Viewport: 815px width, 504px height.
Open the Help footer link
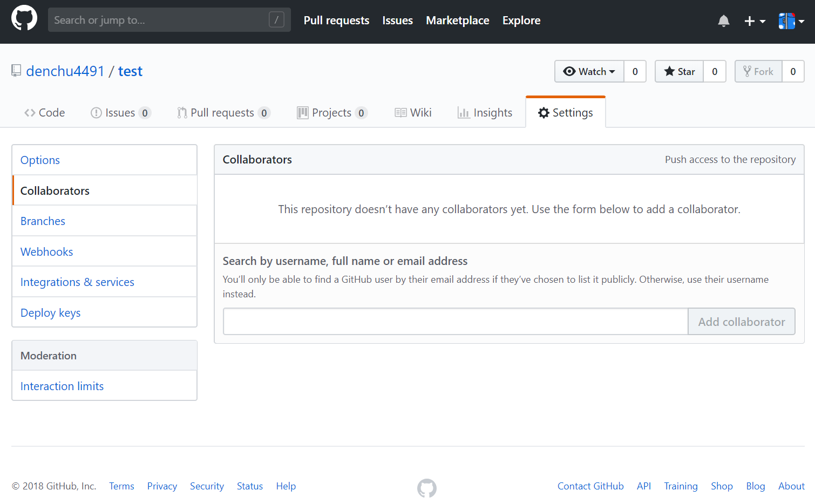pyautogui.click(x=286, y=486)
